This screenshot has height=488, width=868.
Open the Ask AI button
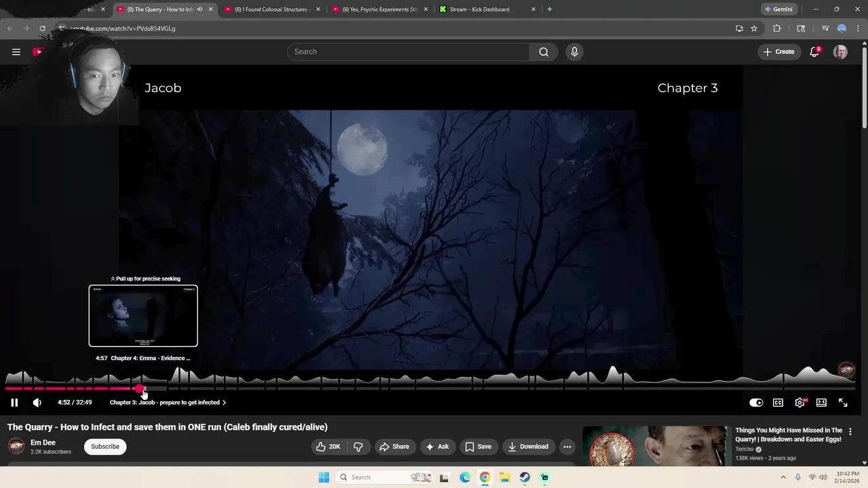(x=437, y=447)
